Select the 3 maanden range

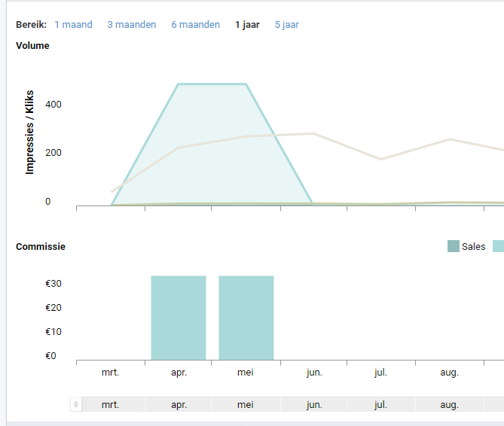click(132, 25)
